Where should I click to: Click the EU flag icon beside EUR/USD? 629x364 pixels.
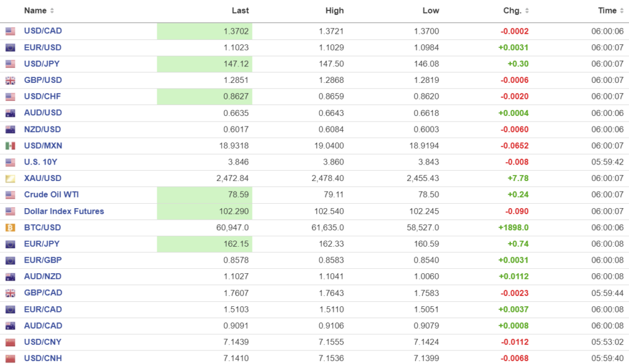pyautogui.click(x=10, y=48)
